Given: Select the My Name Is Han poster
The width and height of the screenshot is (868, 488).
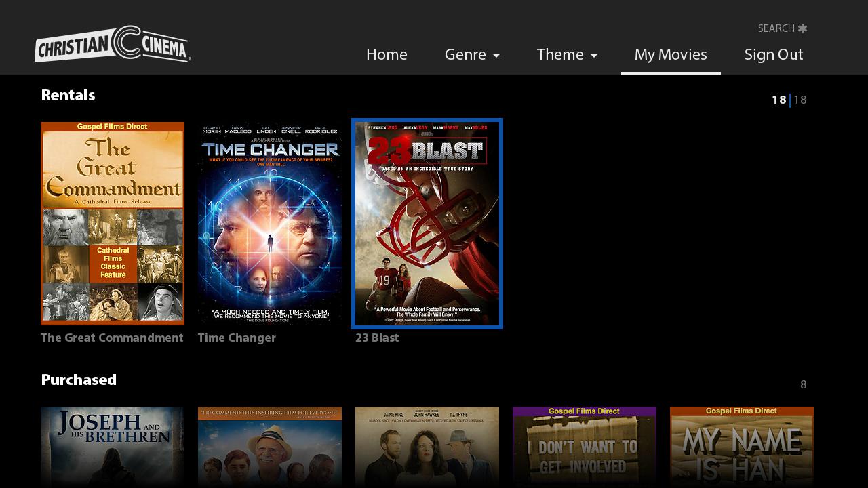Looking at the screenshot, I should (x=742, y=447).
